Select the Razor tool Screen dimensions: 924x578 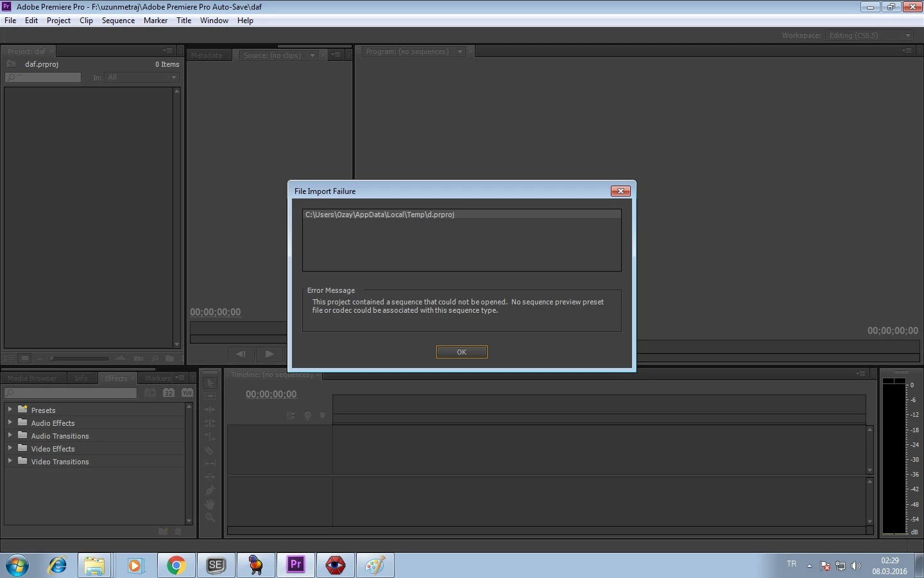point(210,450)
